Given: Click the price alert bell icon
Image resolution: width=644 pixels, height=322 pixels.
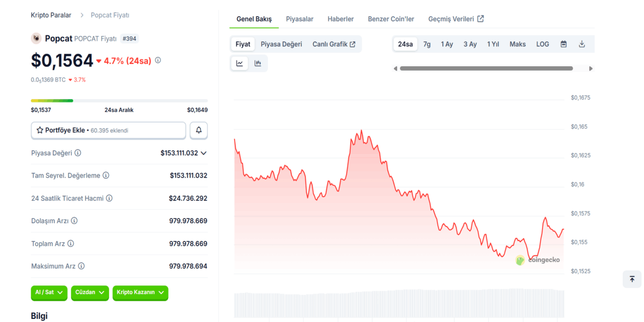Looking at the screenshot, I should tap(199, 130).
